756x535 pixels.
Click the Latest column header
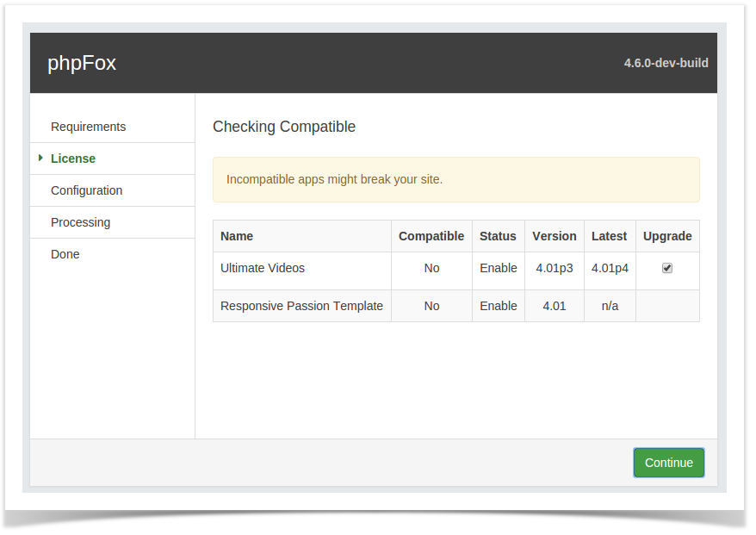coord(609,236)
